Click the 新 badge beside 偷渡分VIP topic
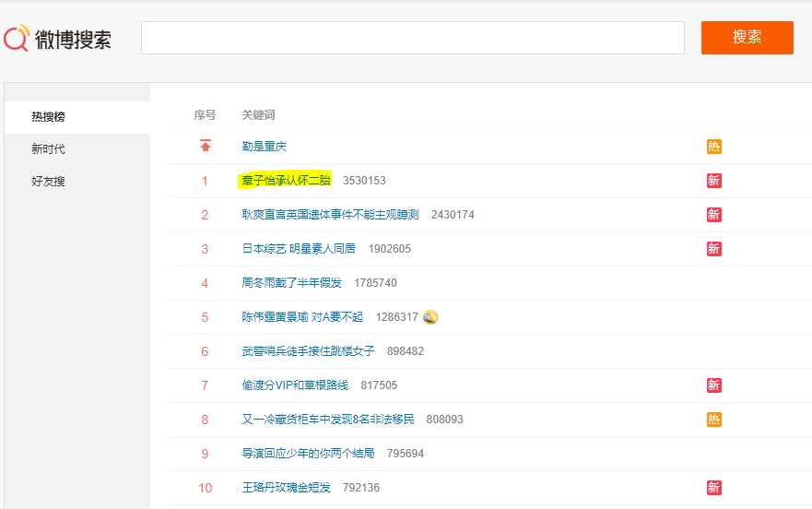Viewport: 812px width, 509px height. [713, 385]
